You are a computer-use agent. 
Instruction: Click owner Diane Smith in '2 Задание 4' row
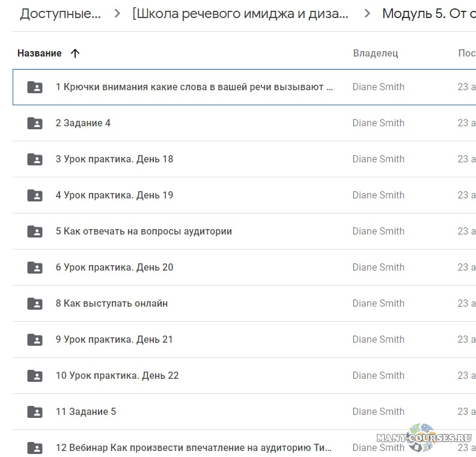(x=378, y=123)
